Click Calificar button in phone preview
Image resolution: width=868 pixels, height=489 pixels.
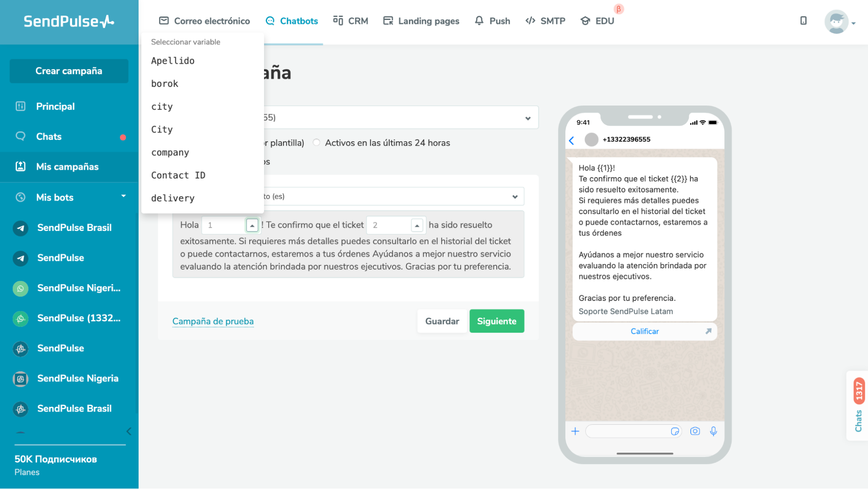pos(644,331)
